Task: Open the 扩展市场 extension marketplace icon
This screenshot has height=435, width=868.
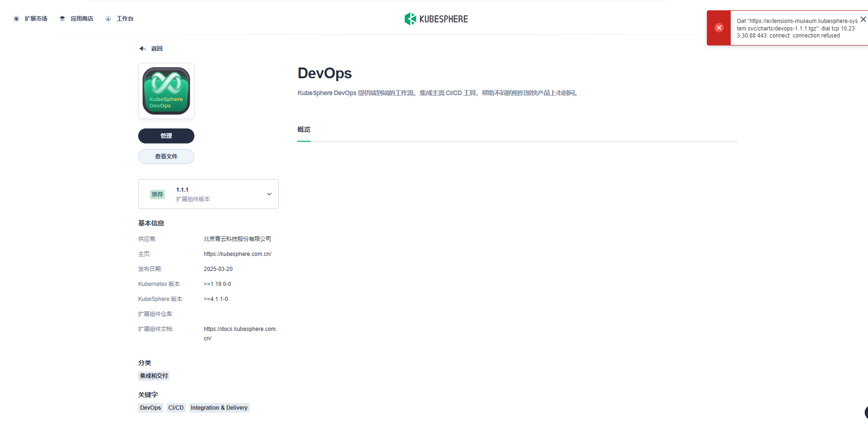Action: [x=16, y=19]
